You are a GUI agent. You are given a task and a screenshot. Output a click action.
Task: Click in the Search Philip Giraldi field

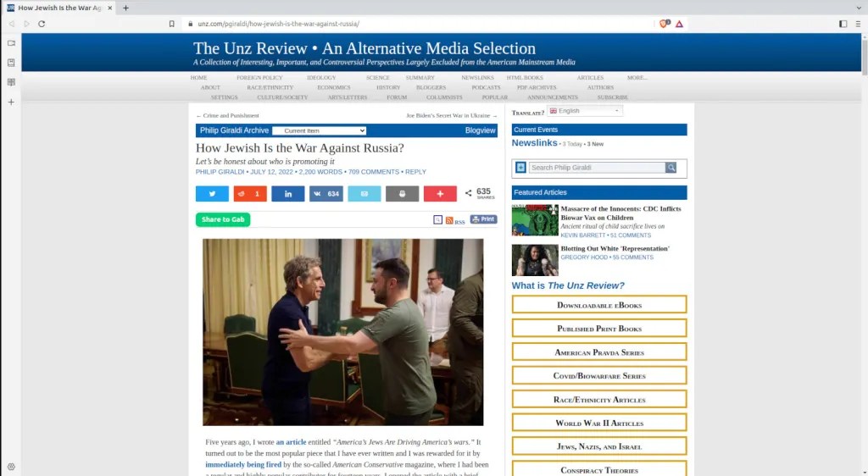(x=597, y=168)
